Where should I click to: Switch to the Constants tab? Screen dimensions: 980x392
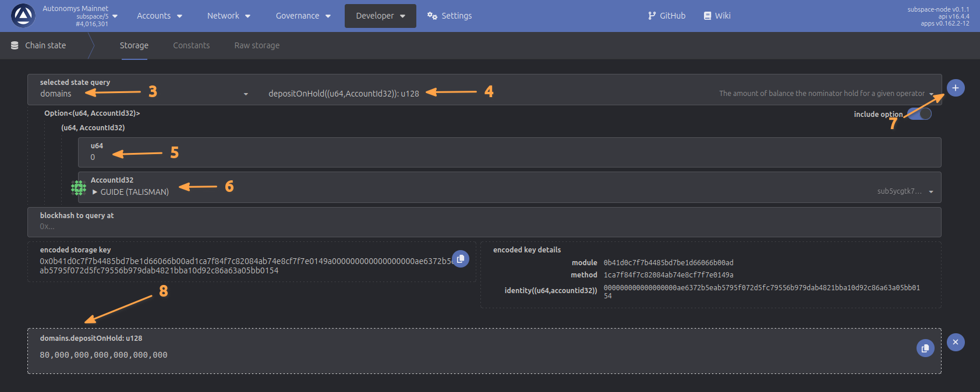[191, 45]
